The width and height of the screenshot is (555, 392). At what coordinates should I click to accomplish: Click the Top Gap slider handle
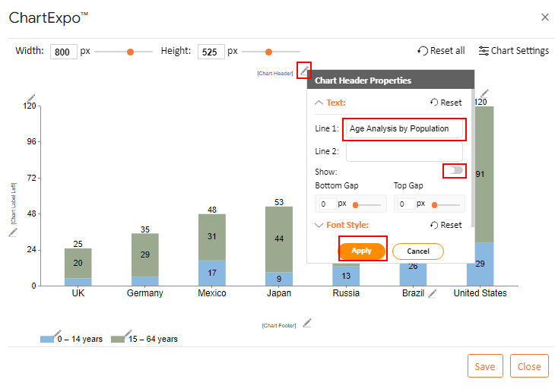tap(435, 205)
